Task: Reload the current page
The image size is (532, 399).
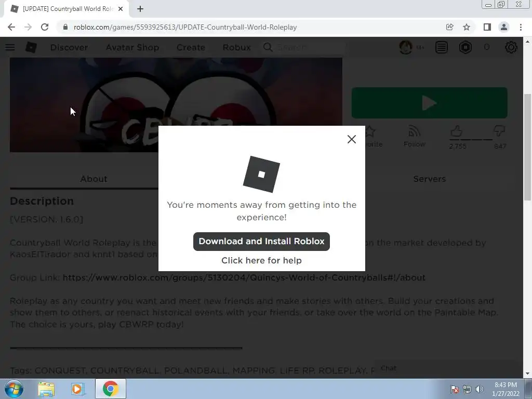Action: [45, 27]
